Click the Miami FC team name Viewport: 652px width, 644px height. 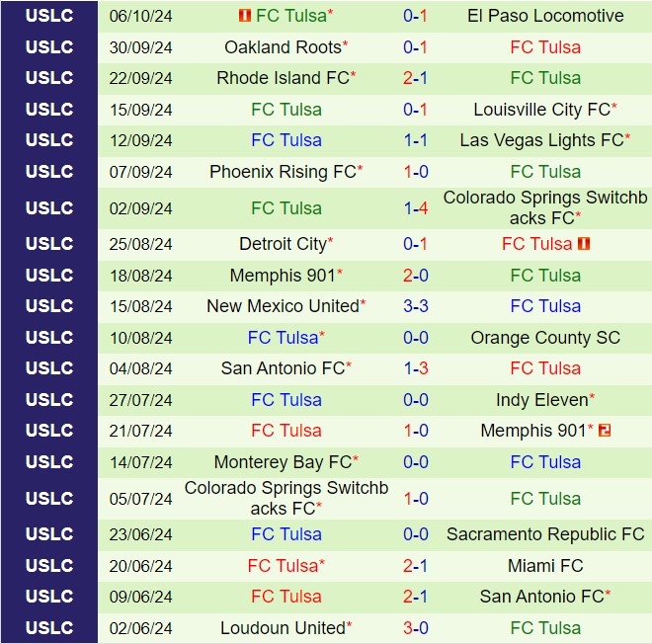pyautogui.click(x=545, y=566)
